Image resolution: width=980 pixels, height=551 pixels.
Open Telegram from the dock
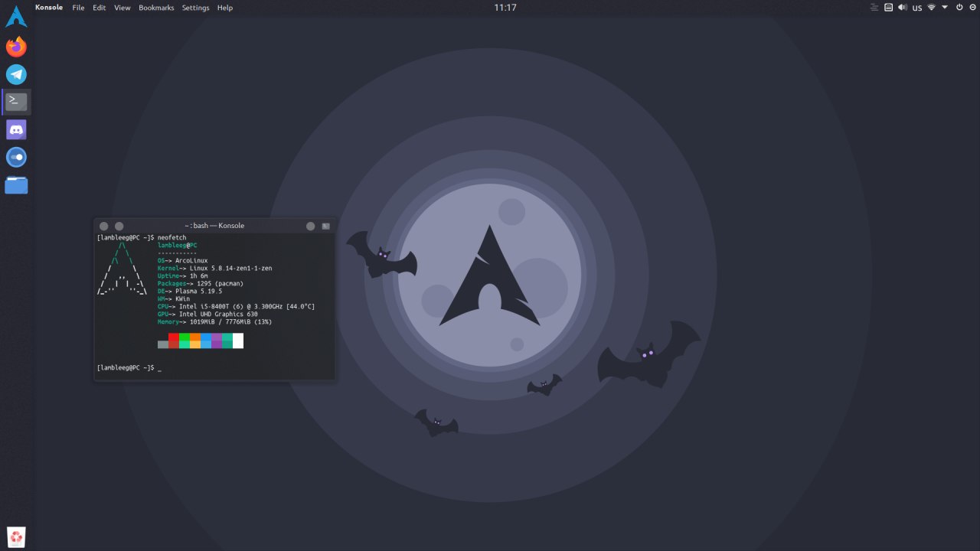click(x=16, y=74)
